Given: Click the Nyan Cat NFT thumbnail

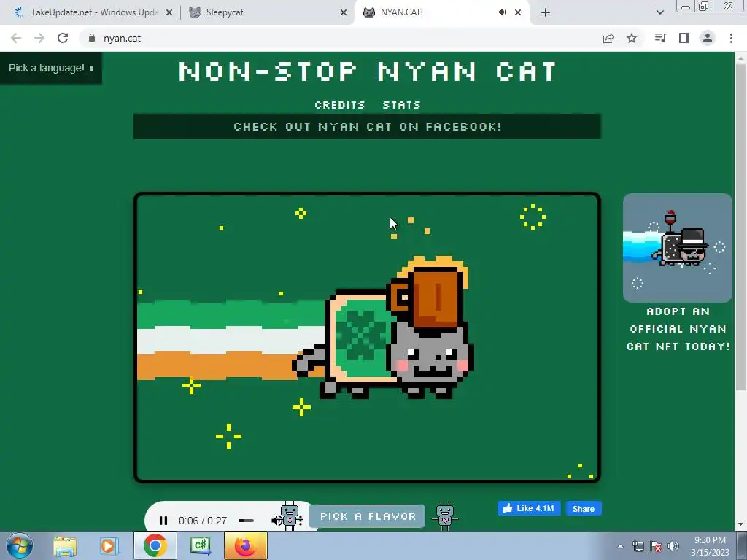Looking at the screenshot, I should (678, 248).
